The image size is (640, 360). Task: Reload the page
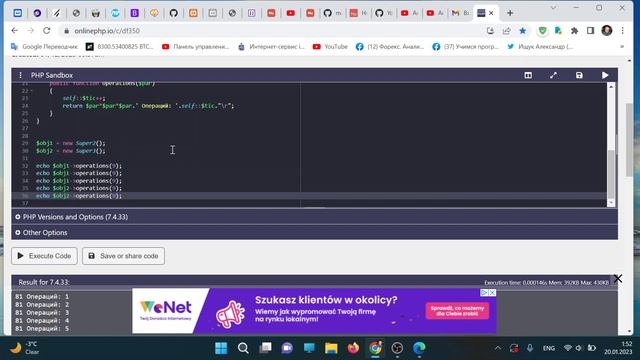47,31
